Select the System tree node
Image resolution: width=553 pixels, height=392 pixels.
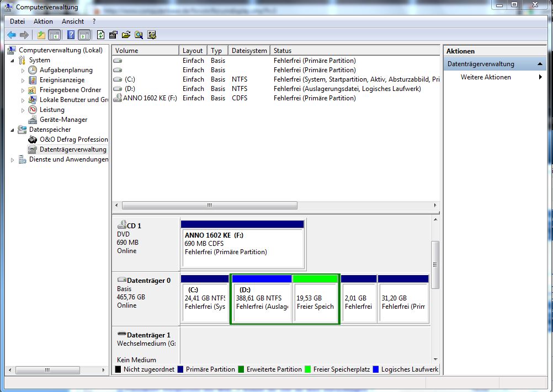[x=40, y=60]
